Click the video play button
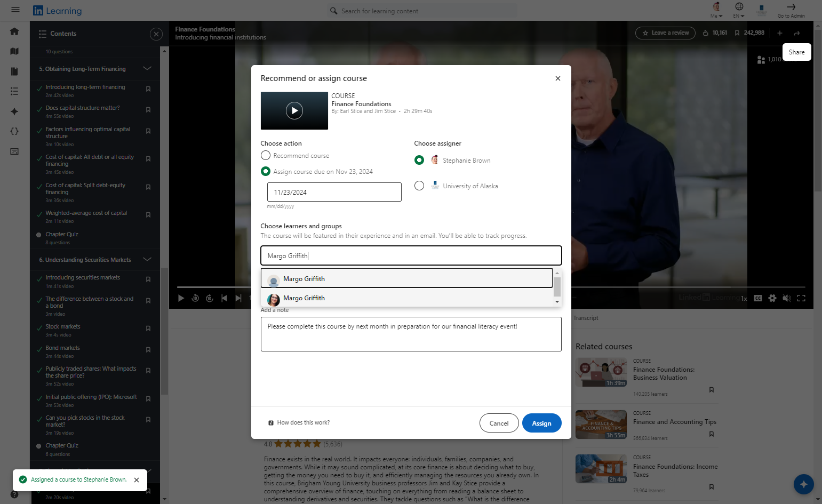The width and height of the screenshot is (822, 504). pos(181,298)
